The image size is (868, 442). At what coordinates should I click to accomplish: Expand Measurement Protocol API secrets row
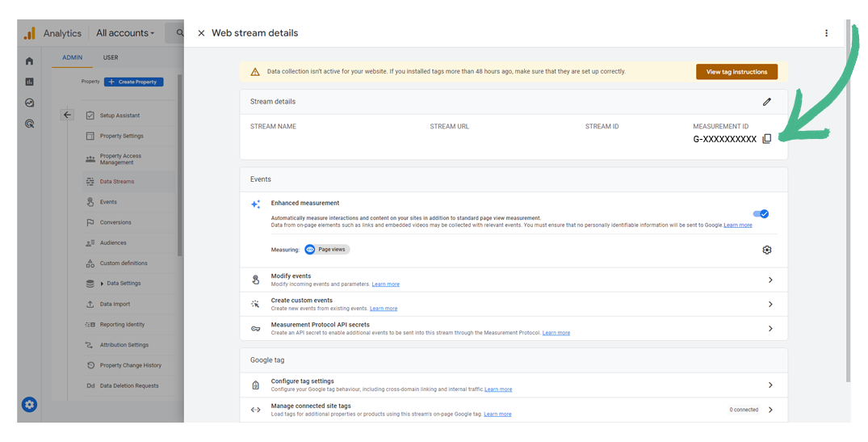(x=769, y=328)
